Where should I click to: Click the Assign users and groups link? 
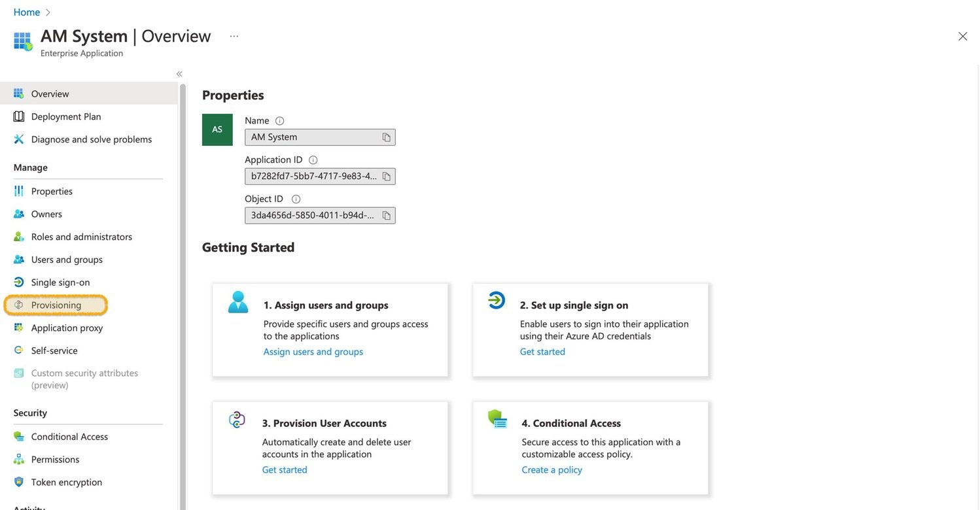pos(313,351)
